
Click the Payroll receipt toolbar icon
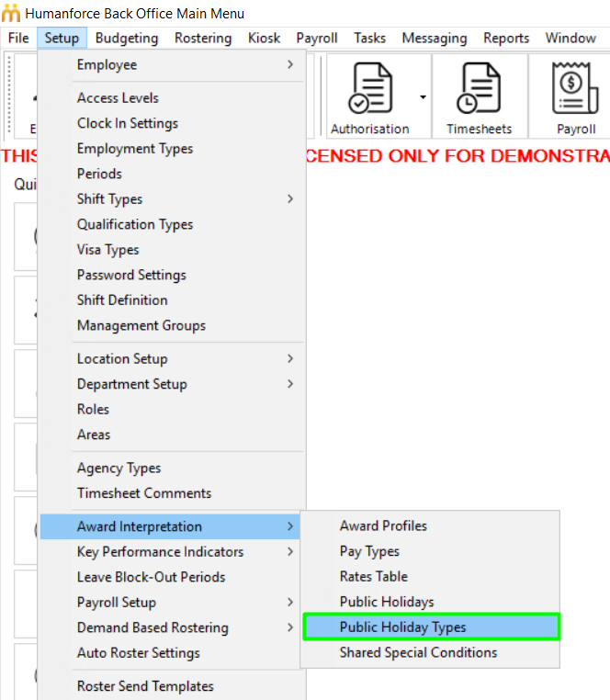(x=575, y=88)
